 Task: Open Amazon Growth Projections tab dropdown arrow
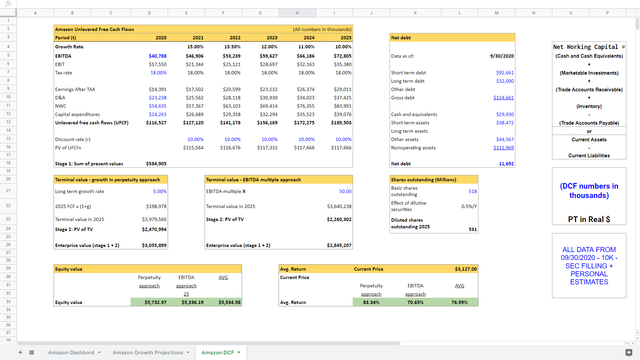(x=188, y=352)
